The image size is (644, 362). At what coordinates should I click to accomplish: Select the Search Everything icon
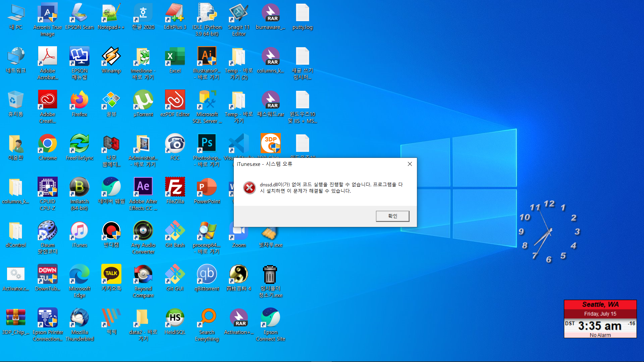tap(207, 325)
